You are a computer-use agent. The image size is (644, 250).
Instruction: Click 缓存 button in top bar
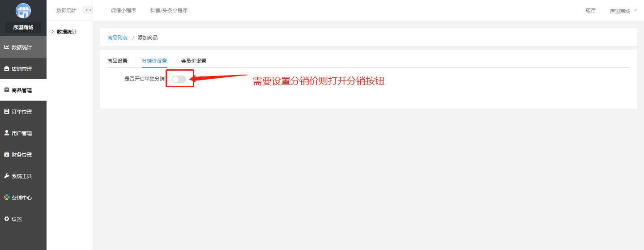(x=591, y=10)
